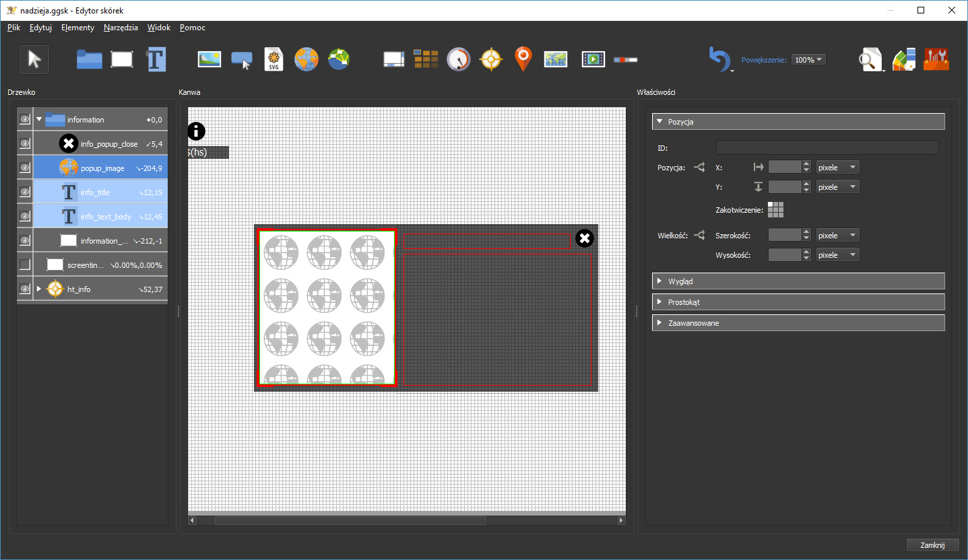Hide the info_title element
Screen dimensions: 968x560
25,193
